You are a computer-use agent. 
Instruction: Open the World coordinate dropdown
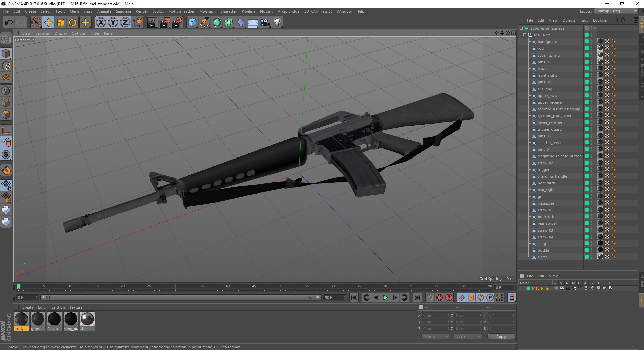click(435, 336)
